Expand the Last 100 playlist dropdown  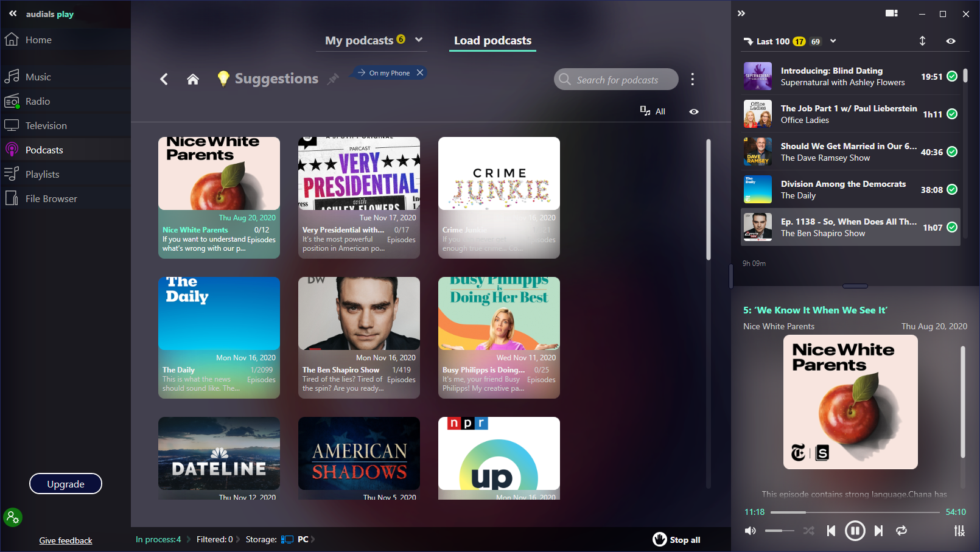(x=833, y=41)
